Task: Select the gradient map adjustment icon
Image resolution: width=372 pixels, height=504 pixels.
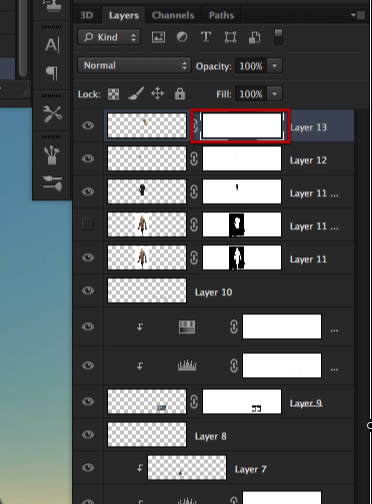Action: click(187, 327)
